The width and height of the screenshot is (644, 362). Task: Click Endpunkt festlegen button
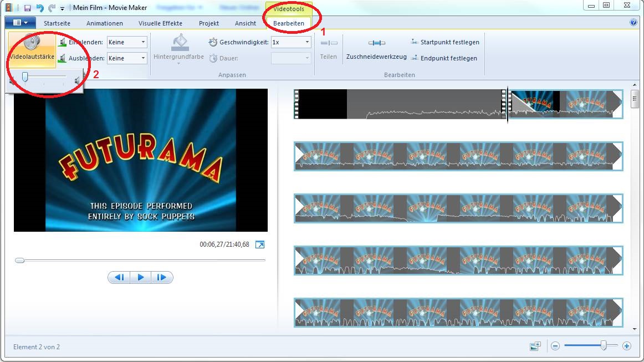(443, 58)
